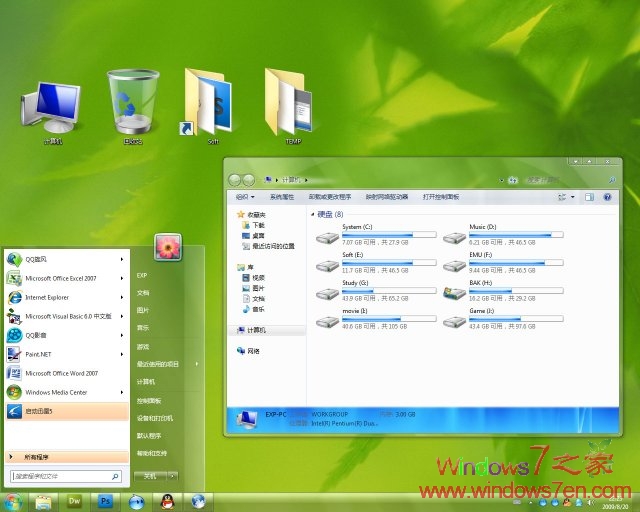
Task: Open the 组织 dropdown menu in Explorer
Action: [x=245, y=197]
